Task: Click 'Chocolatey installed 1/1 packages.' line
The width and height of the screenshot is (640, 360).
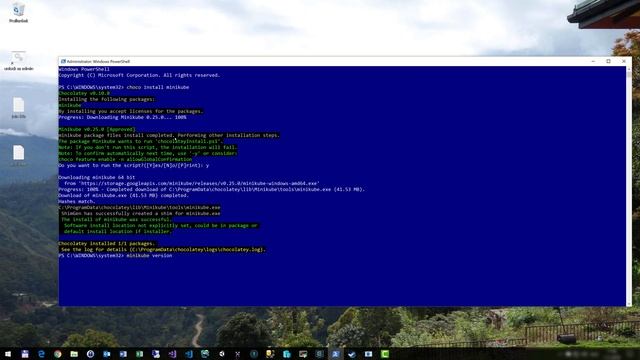Action: pos(107,243)
